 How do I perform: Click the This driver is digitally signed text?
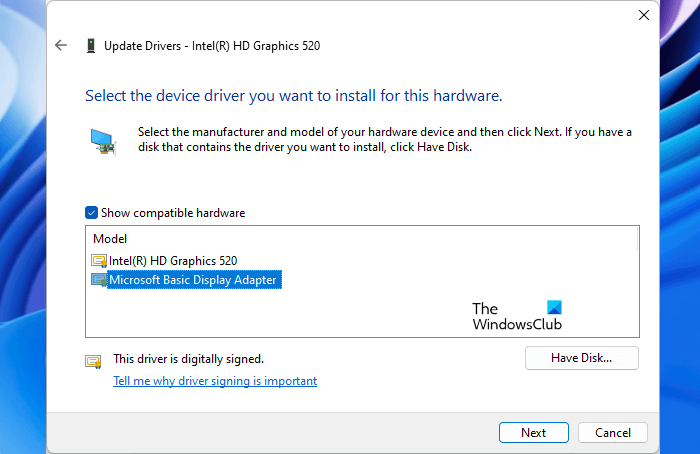[188, 358]
